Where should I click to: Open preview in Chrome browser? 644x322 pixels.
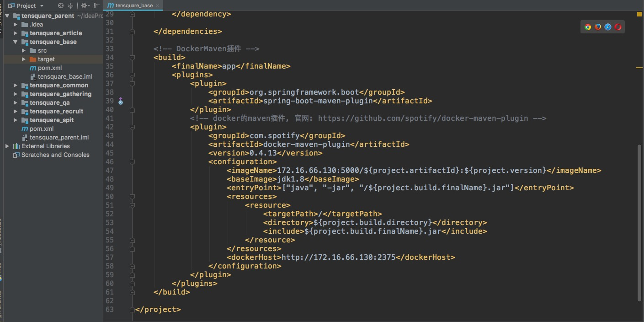(x=588, y=27)
